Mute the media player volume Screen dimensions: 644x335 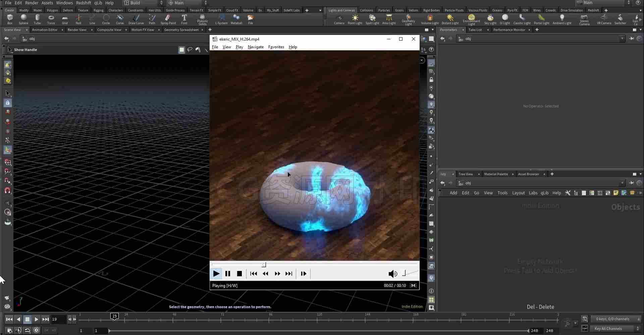392,274
